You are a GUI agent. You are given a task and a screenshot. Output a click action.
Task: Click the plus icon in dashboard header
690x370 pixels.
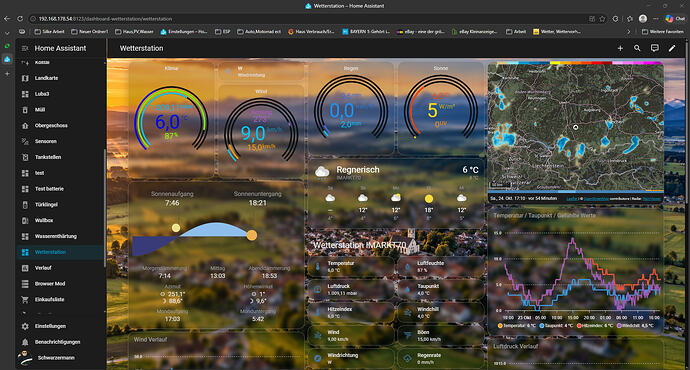pos(620,48)
